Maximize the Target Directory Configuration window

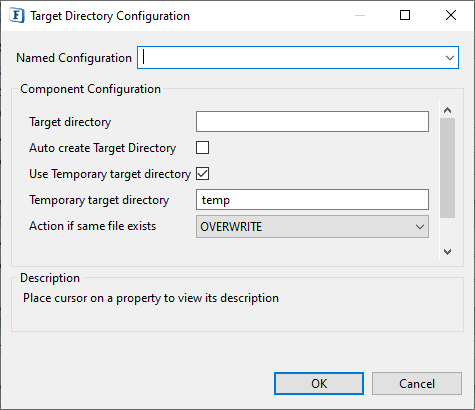(x=405, y=15)
